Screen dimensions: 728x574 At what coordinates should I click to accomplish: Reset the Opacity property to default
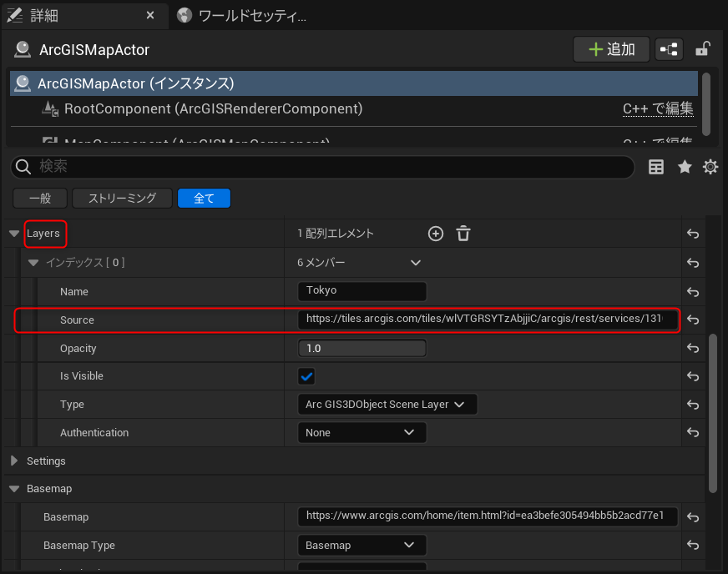tap(693, 348)
